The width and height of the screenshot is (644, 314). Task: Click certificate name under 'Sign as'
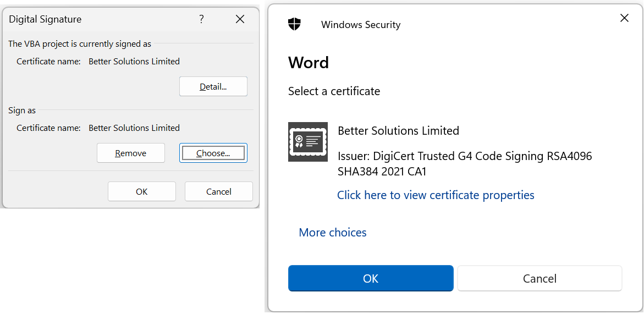[134, 128]
